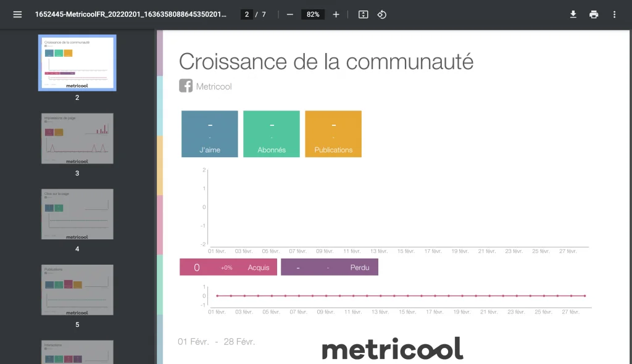Click the blue J'aime card
The height and width of the screenshot is (364, 632).
click(x=210, y=134)
